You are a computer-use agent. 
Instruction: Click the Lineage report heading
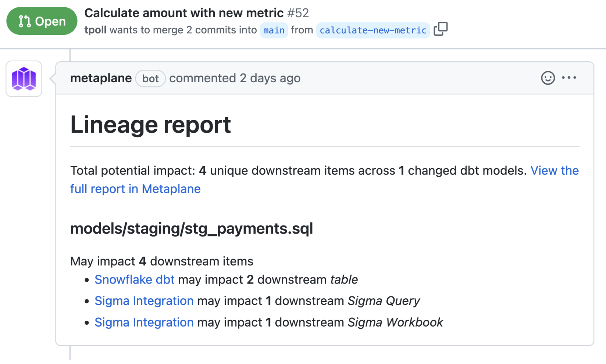(x=150, y=125)
